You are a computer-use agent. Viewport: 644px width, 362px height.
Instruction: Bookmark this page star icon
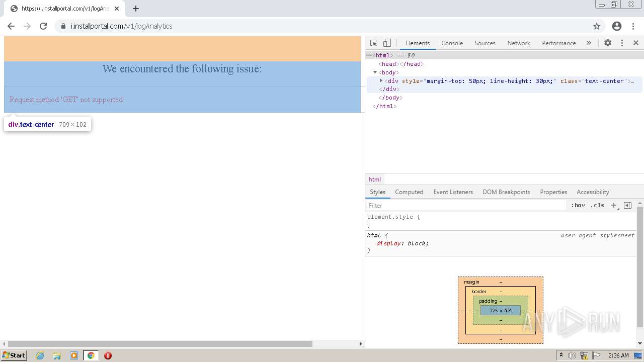597,26
